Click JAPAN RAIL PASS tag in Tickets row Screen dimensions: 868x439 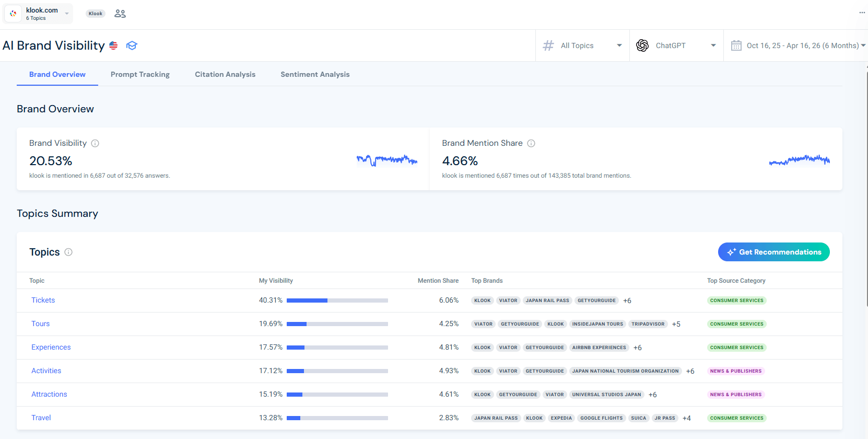point(547,301)
